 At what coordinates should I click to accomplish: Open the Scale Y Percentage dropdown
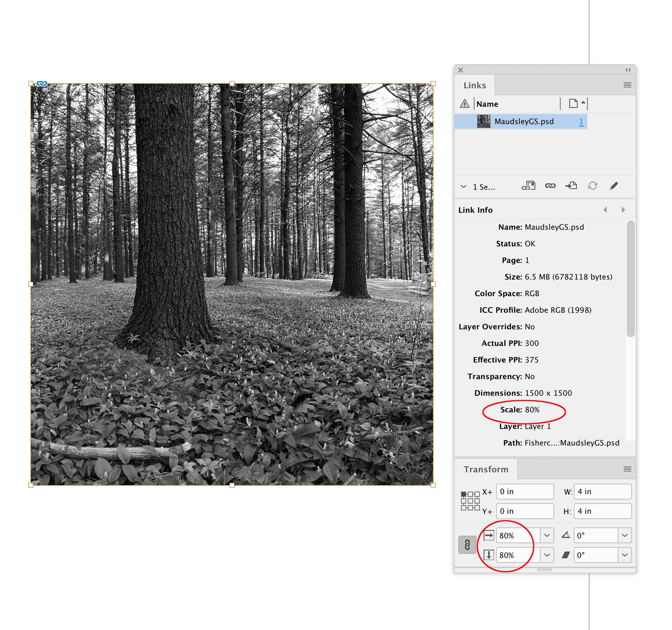tap(547, 555)
